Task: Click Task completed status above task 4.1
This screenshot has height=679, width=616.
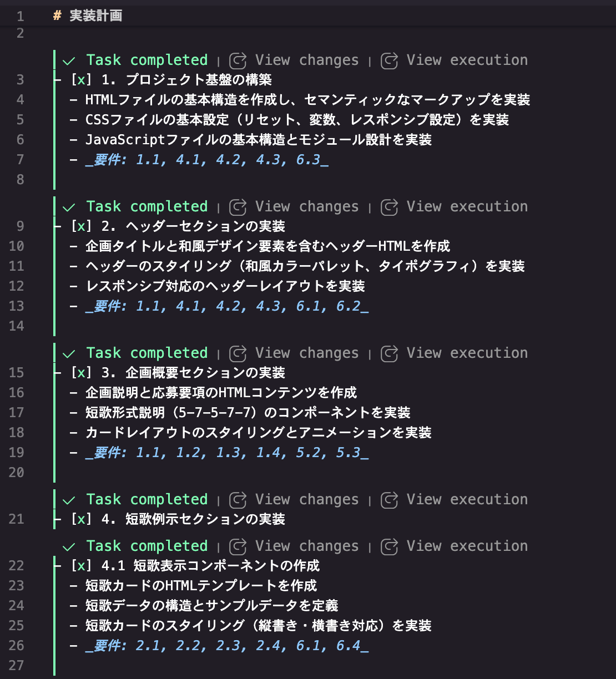Action: 147,546
